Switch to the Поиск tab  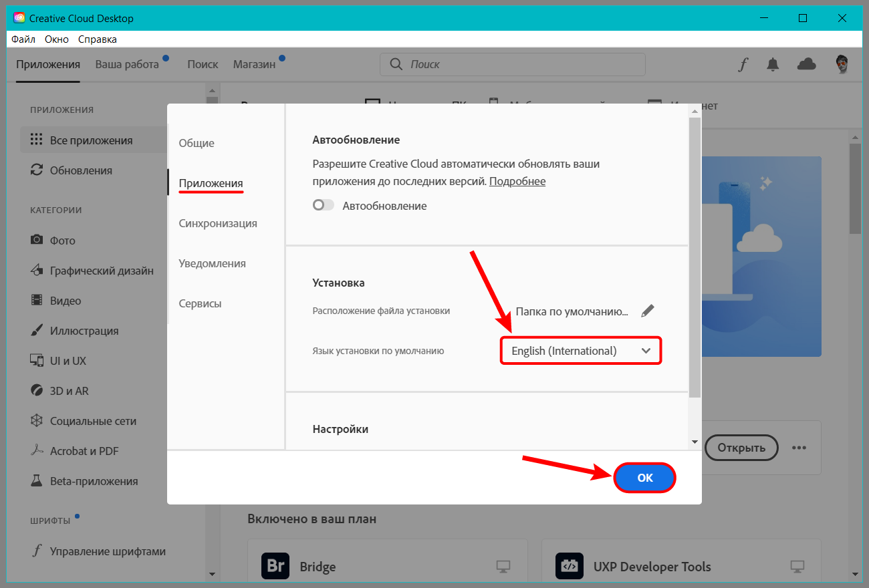point(203,64)
